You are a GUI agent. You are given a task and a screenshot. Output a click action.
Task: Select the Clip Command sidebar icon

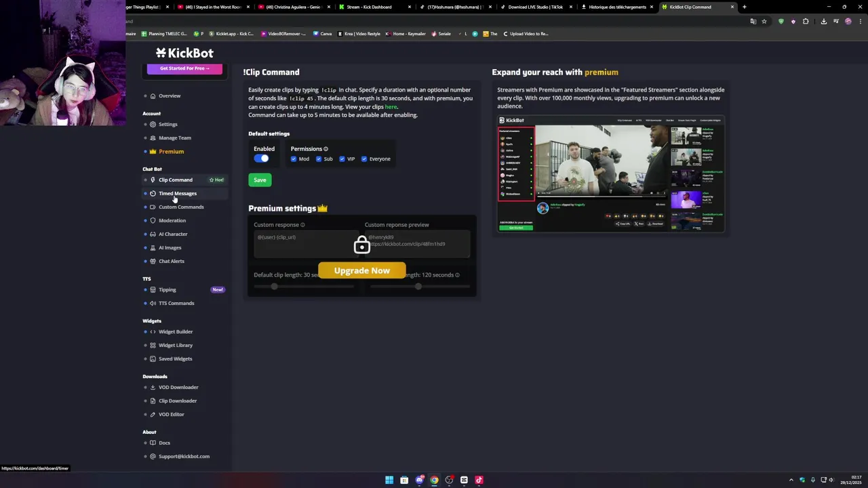tap(153, 180)
